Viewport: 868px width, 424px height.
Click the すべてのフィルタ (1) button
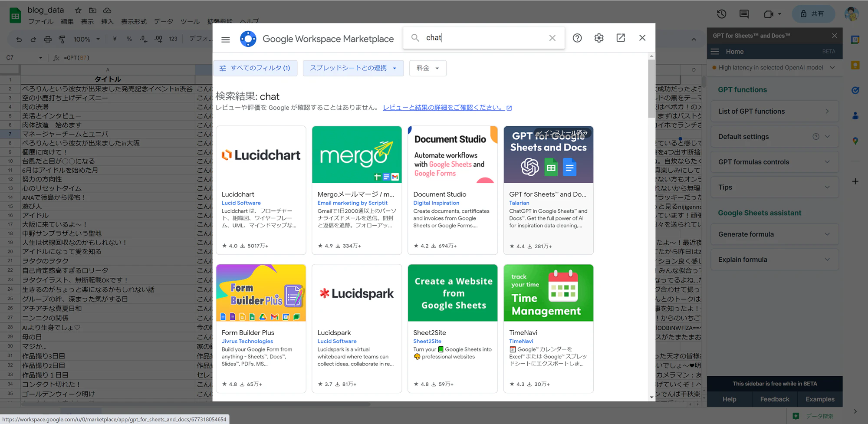tap(255, 68)
